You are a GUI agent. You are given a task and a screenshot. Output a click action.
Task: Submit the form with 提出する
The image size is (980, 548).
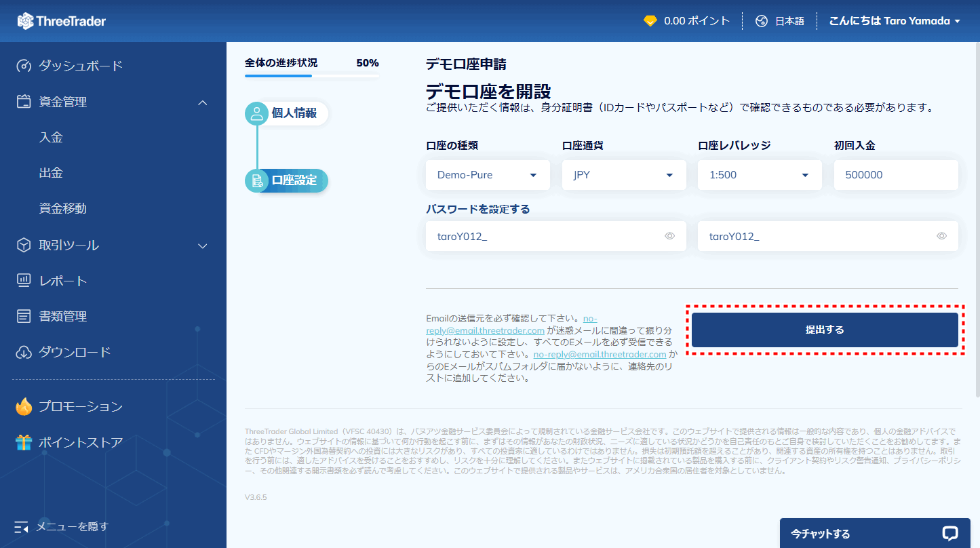pos(825,330)
